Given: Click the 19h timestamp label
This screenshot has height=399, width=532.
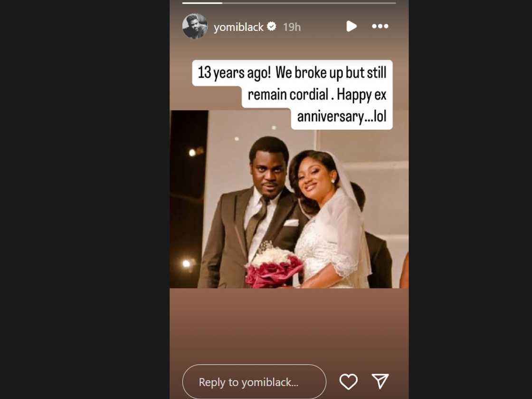Looking at the screenshot, I should point(293,27).
